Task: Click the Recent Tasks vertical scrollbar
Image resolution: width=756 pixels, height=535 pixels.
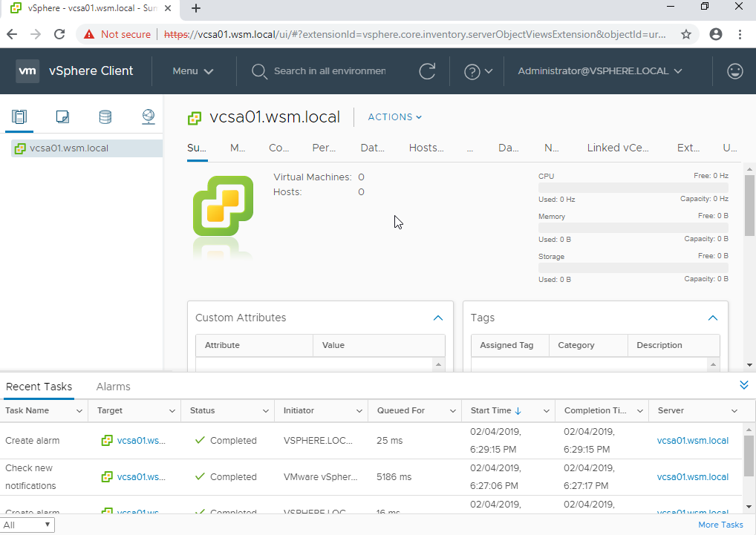Action: tap(749, 455)
